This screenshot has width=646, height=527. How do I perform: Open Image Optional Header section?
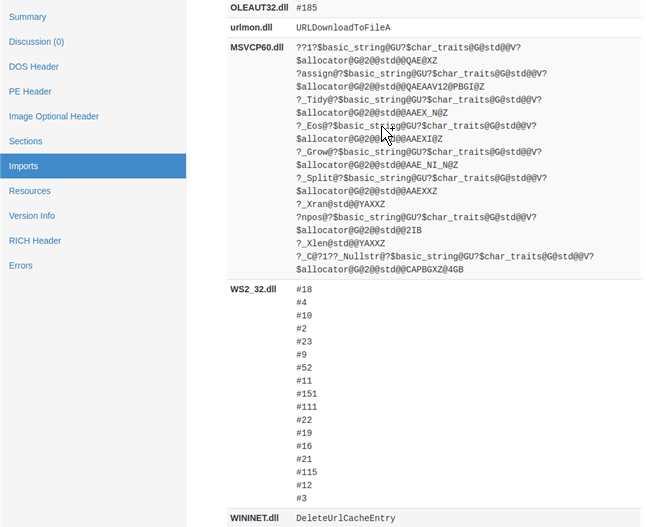pos(54,116)
